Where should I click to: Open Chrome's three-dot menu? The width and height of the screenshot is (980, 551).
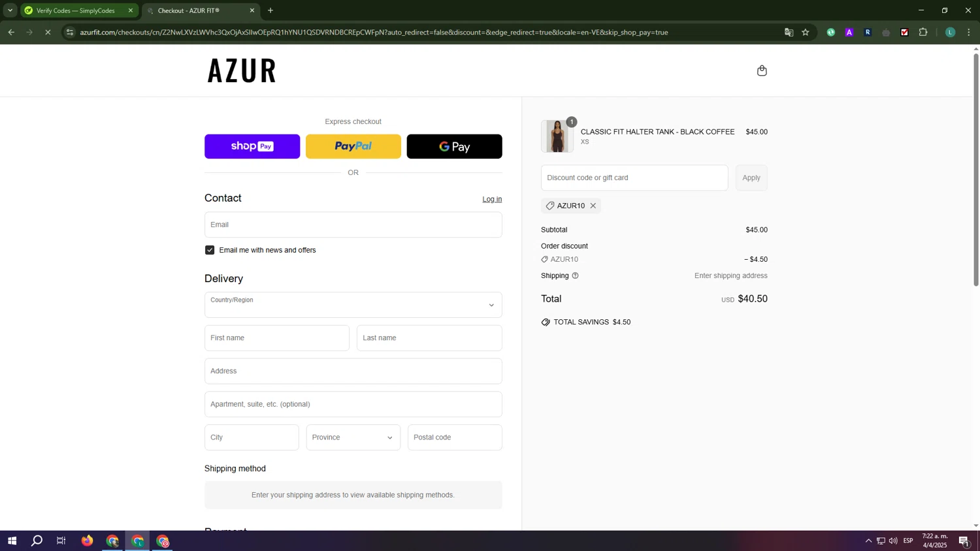click(x=969, y=32)
